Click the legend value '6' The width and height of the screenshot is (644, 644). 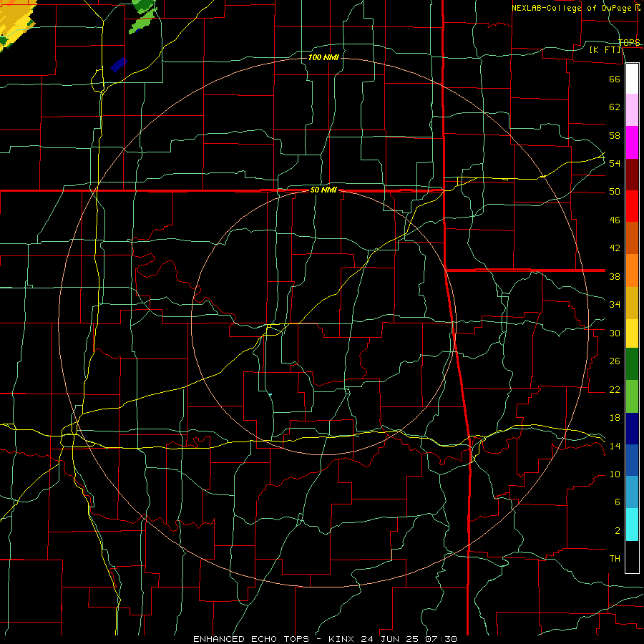(617, 502)
